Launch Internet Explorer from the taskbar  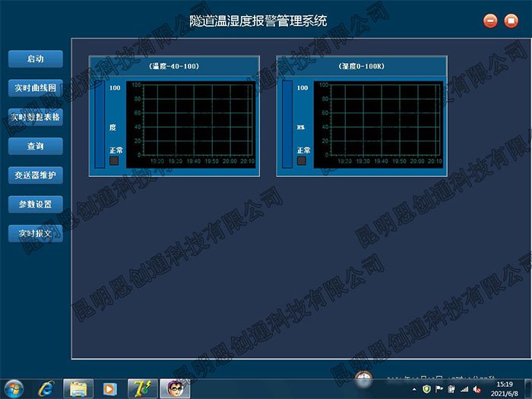click(x=47, y=388)
